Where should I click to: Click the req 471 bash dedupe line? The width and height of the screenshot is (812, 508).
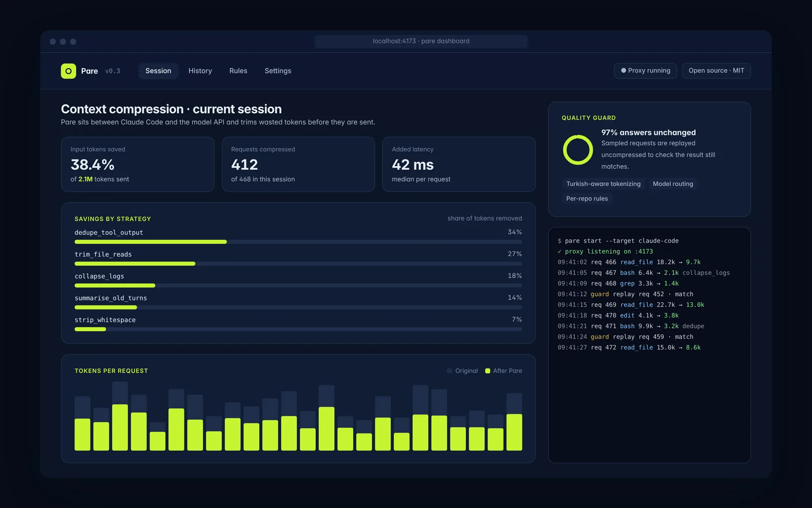(x=631, y=326)
